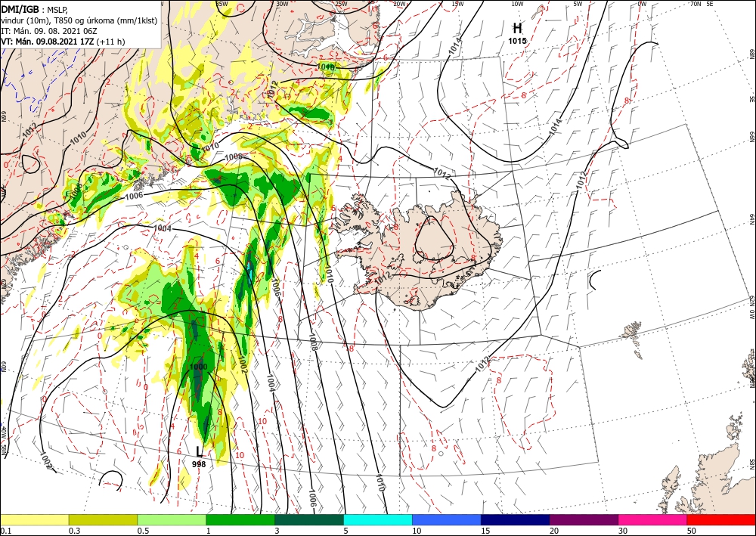Click the "50" legend scale label
The image size is (756, 536).
[x=692, y=531]
